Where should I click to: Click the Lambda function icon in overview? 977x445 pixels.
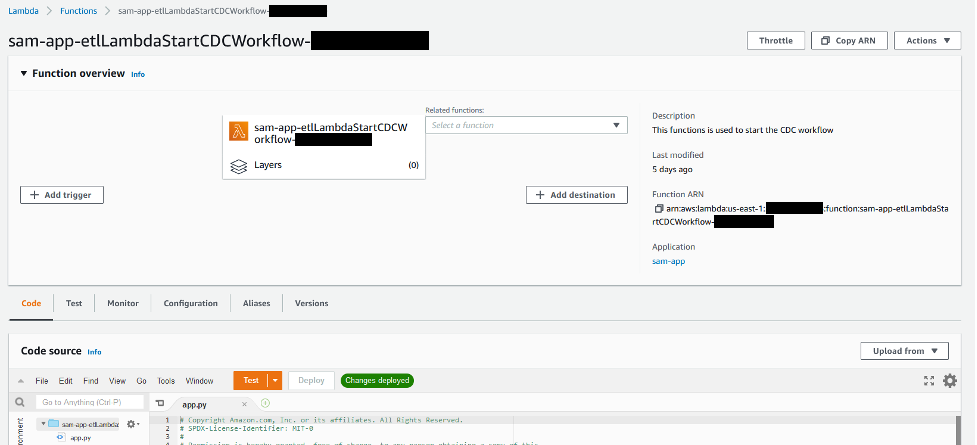(x=239, y=131)
